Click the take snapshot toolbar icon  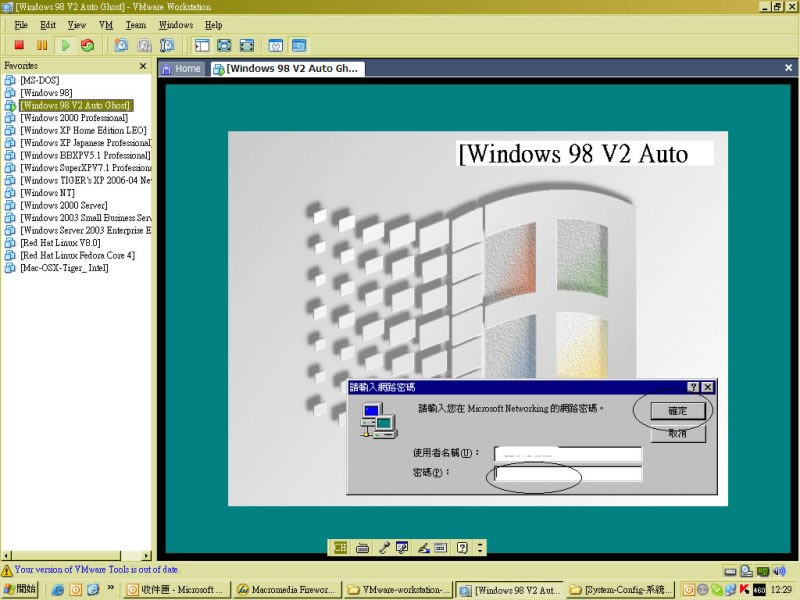121,45
